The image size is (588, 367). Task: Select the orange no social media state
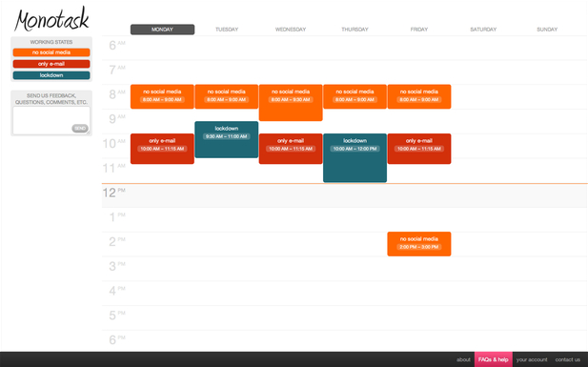(x=51, y=52)
